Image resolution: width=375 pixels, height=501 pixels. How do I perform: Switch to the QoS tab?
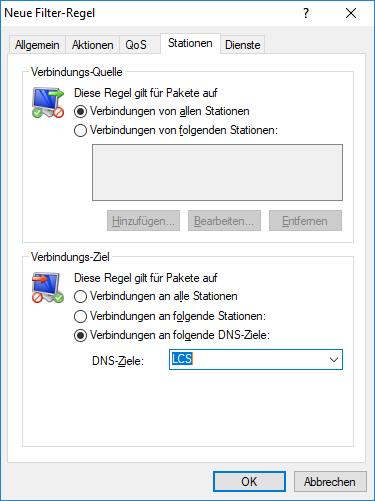[x=136, y=45]
